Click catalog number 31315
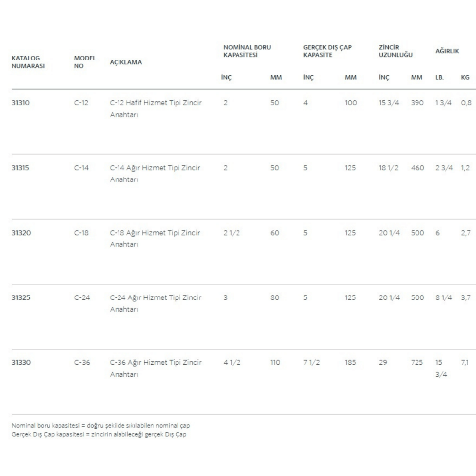Viewport: 476px width, 476px height. [x=21, y=168]
